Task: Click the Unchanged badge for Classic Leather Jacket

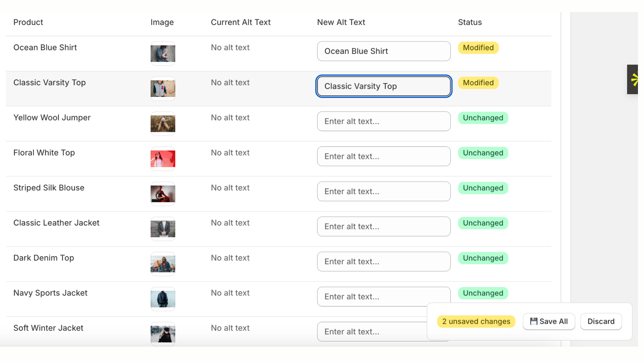Action: click(x=483, y=223)
